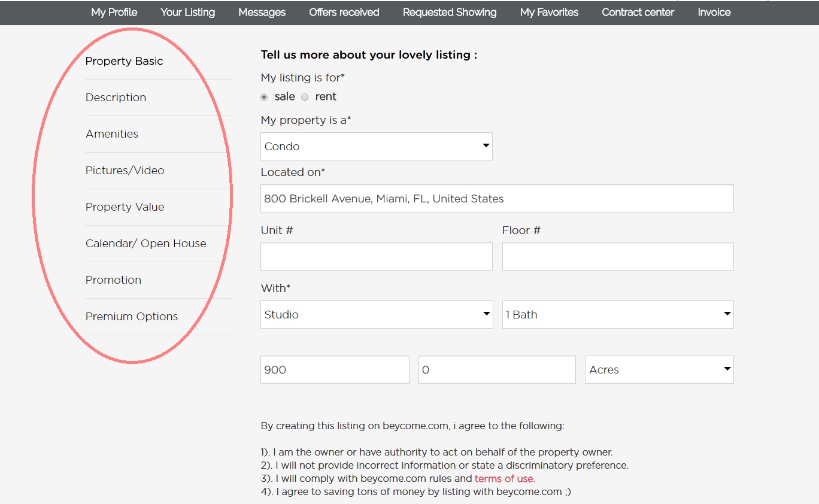Open Requested Showing section
Screen dimensions: 819x504
coord(450,12)
